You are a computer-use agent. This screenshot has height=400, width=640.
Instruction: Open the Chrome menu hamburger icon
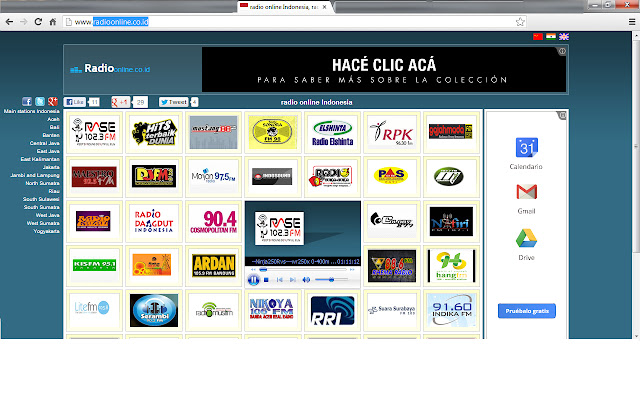tap(632, 22)
